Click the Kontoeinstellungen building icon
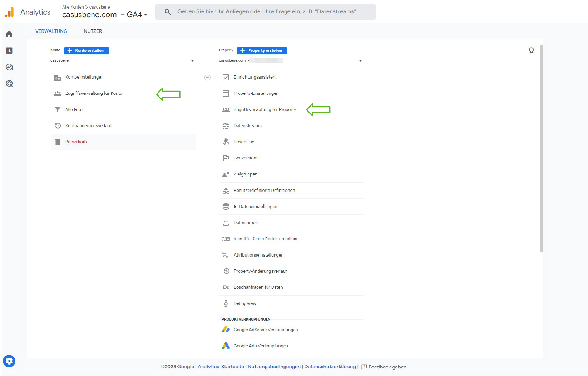The width and height of the screenshot is (588, 376). click(57, 78)
